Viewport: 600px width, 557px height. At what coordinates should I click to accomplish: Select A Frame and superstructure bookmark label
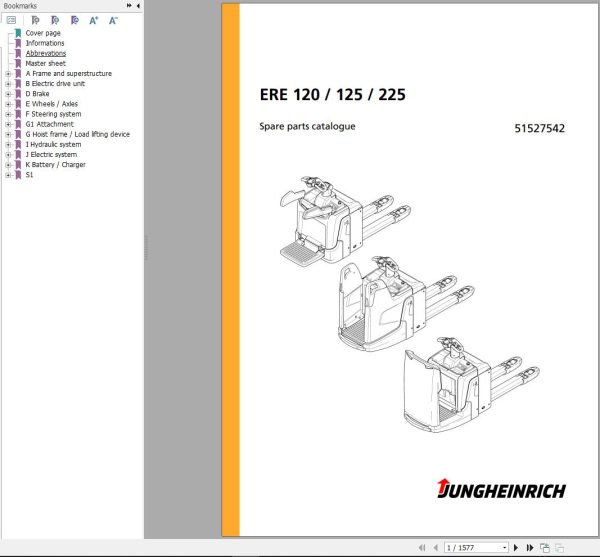coord(68,73)
